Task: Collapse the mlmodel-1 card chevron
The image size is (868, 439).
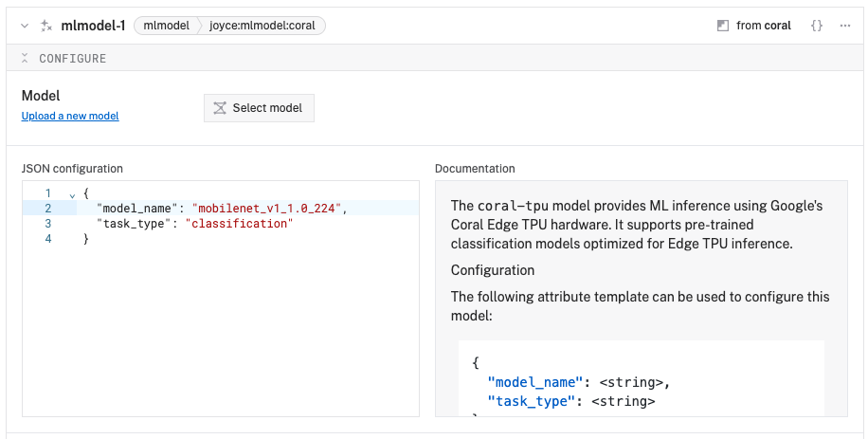Action: 25,26
